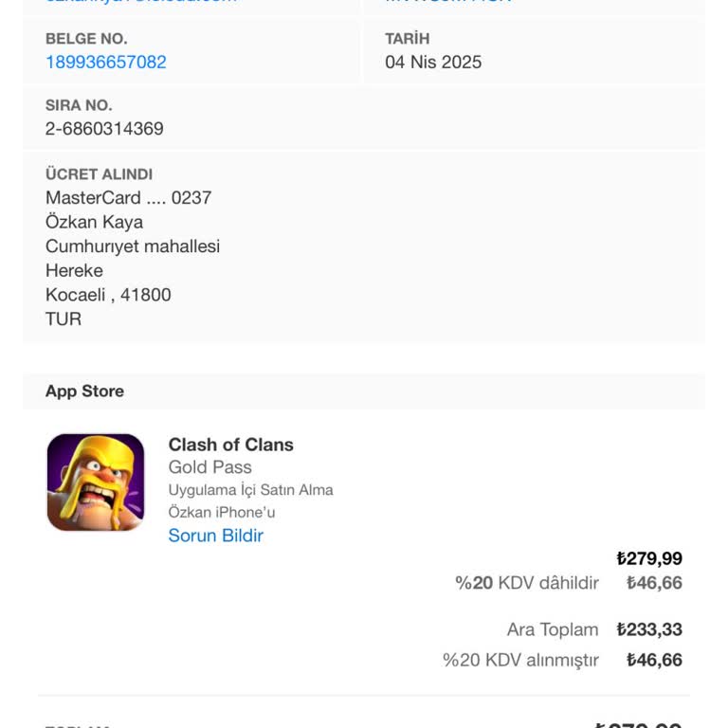This screenshot has width=728, height=728.
Task: Select the Uygulama İçi Satın Alma text
Action: coord(250,490)
